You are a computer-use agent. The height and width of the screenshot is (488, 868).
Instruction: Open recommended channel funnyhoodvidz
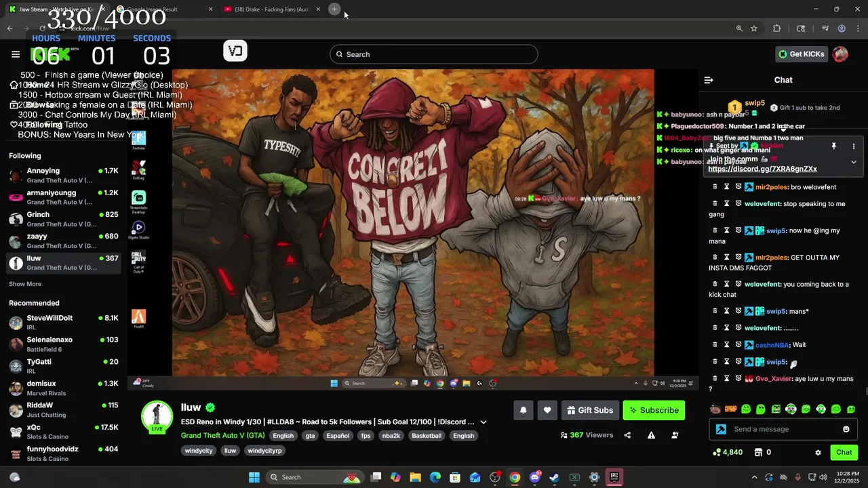point(64,453)
